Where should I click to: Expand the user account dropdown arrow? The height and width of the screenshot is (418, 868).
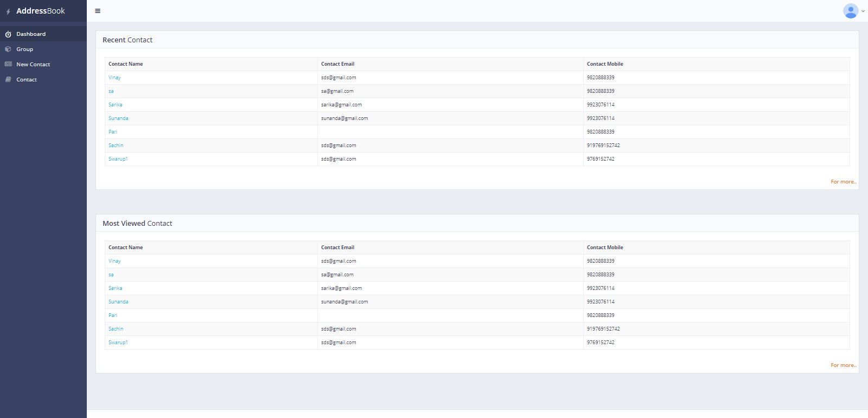(x=863, y=11)
